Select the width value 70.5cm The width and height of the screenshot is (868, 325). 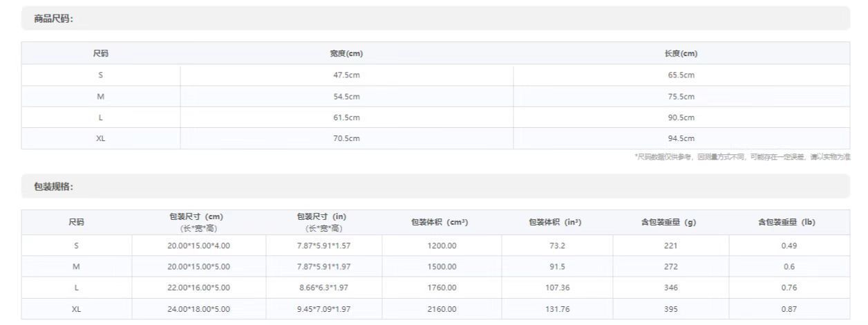tap(346, 138)
